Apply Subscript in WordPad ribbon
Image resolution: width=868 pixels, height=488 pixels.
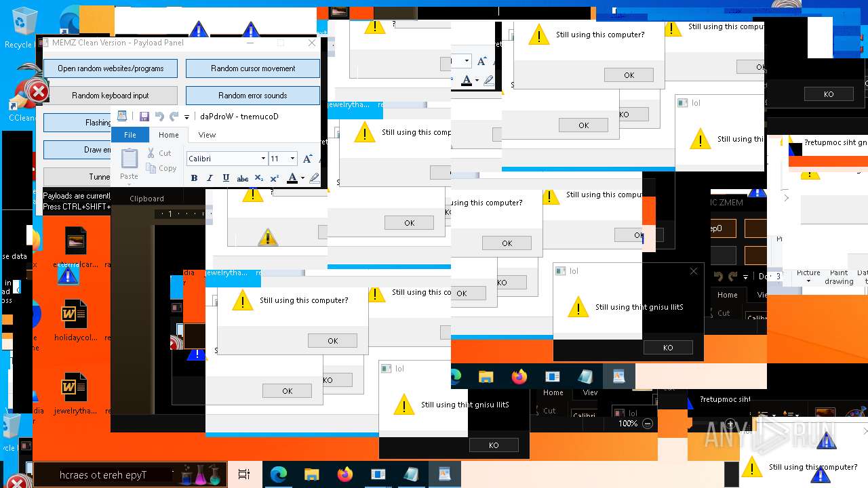coord(259,178)
